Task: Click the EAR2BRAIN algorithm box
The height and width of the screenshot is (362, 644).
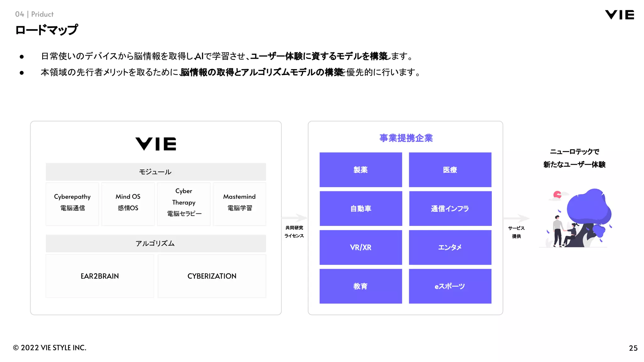Action: (x=100, y=276)
